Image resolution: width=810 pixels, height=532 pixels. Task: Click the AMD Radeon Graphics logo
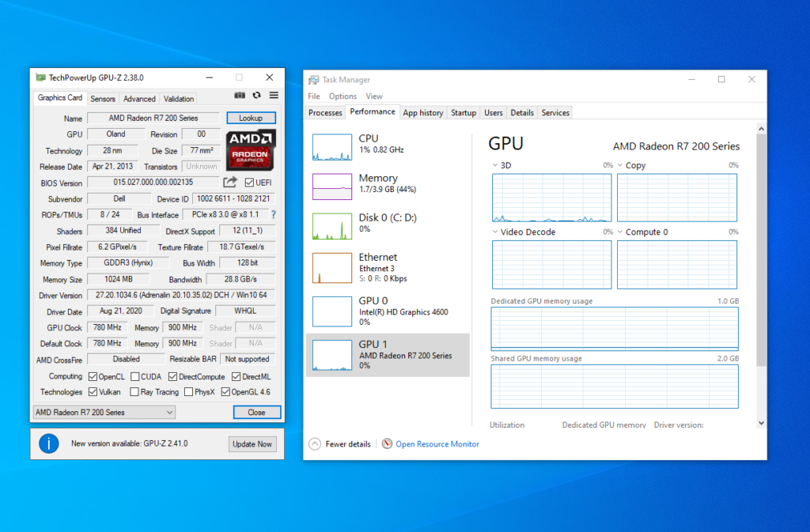[x=250, y=150]
